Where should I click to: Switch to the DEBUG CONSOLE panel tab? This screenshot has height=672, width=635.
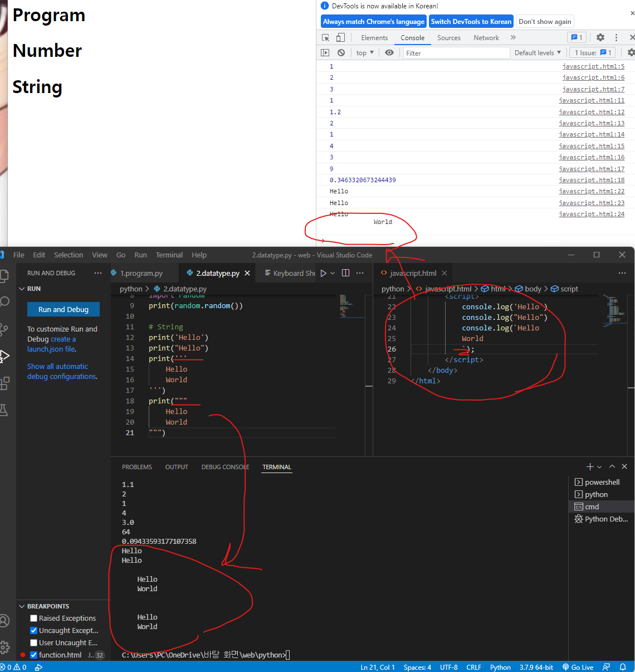tap(225, 467)
